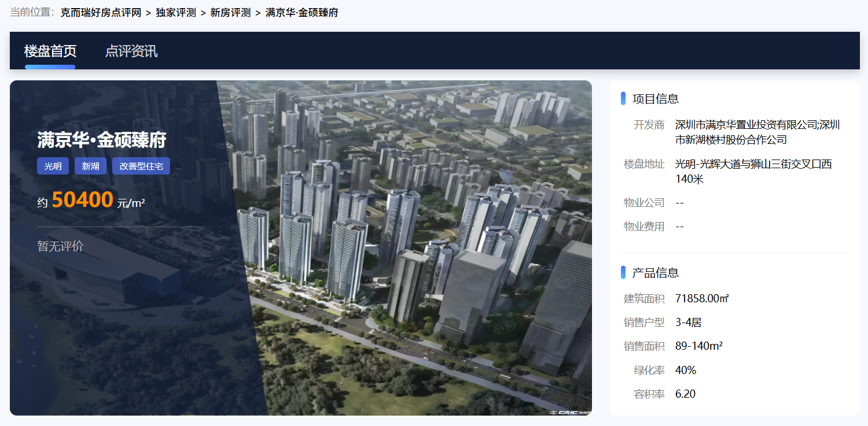Go to 克而瑞好房点评网 breadcrumb link
Image resolution: width=868 pixels, height=426 pixels.
coord(101,12)
